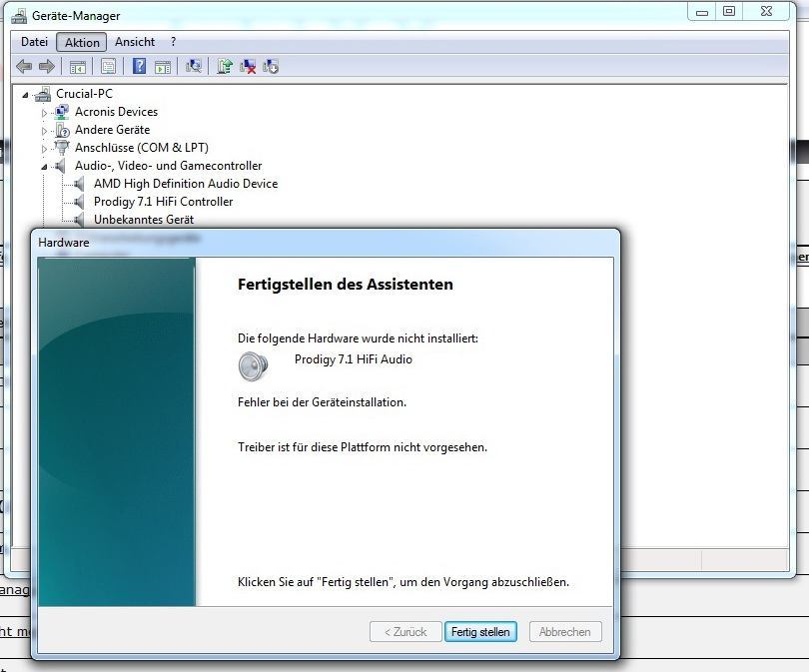This screenshot has height=672, width=809.
Task: Maximize the Geräte-Manager window
Action: 728,12
